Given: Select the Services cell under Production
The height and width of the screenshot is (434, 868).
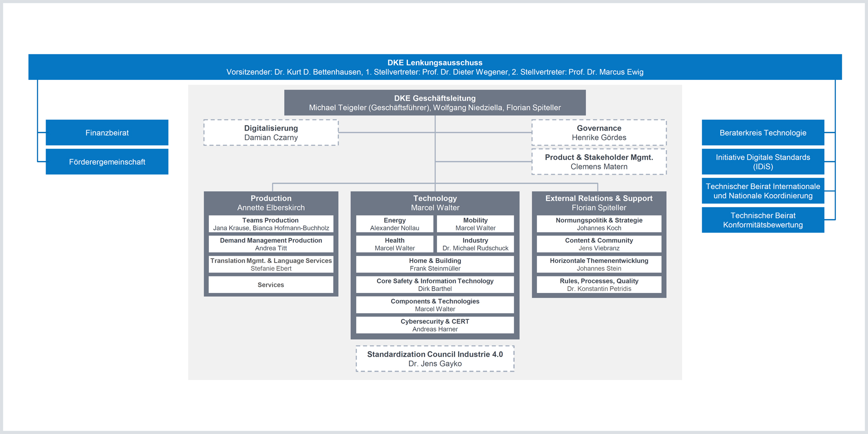Looking at the screenshot, I should pos(271,285).
